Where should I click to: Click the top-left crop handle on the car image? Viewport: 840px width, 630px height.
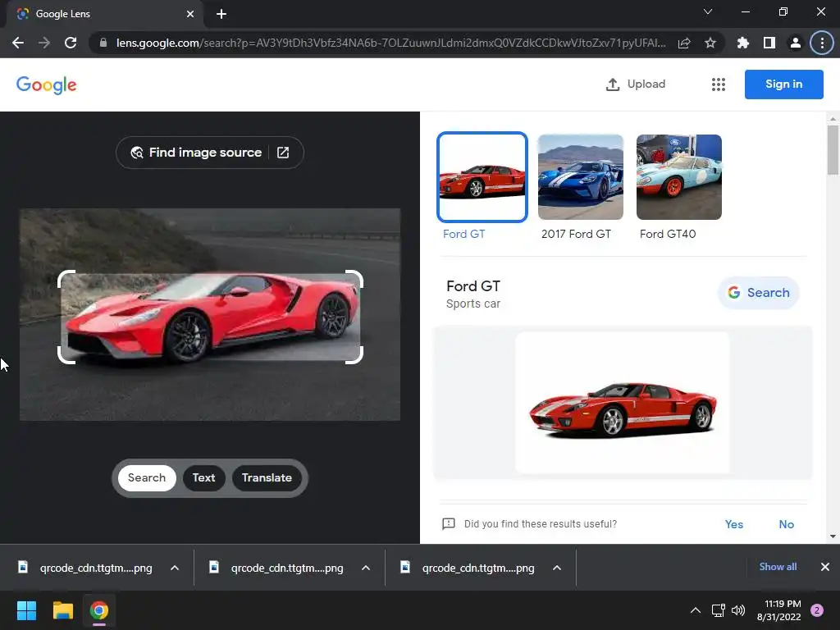(66, 279)
